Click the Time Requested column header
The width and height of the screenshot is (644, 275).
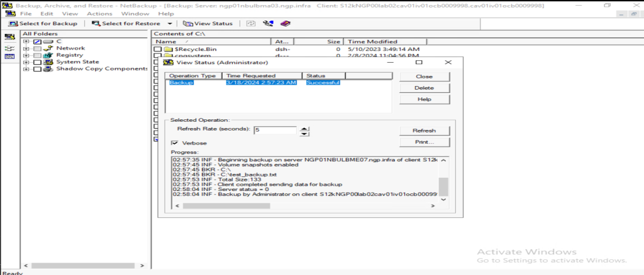coord(262,76)
